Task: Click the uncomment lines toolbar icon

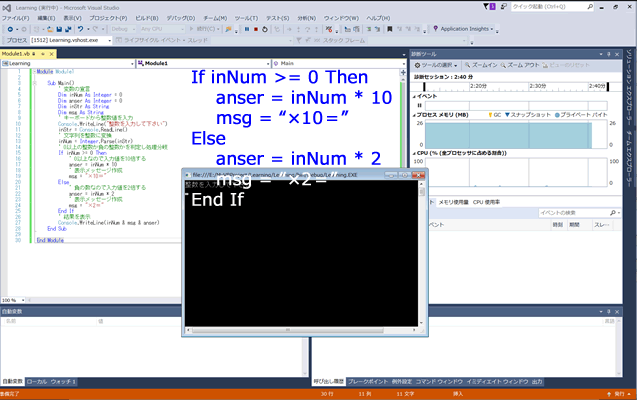Action: tap(377, 29)
